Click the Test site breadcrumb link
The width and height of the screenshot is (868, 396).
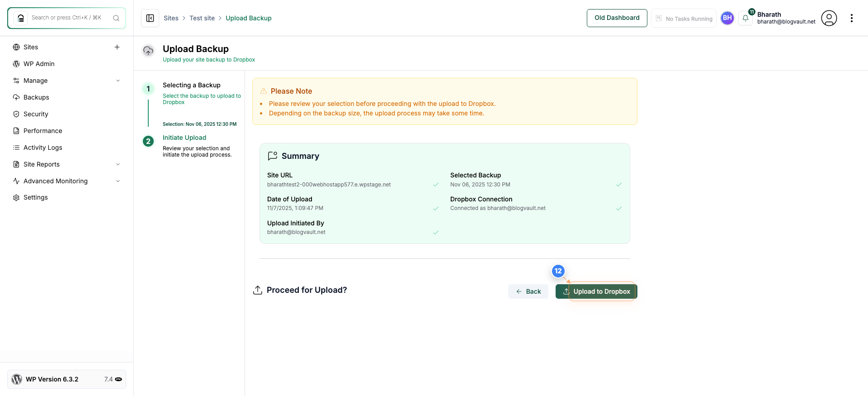(x=202, y=18)
